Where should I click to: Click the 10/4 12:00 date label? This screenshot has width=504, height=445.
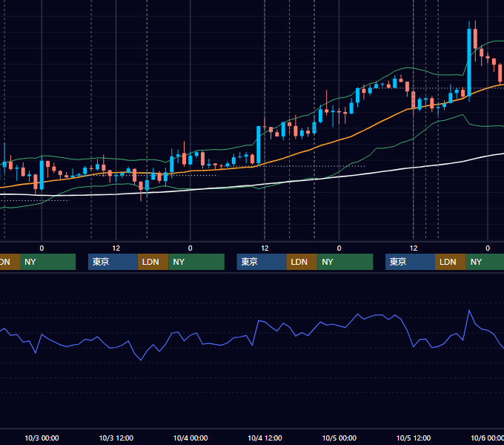265,438
